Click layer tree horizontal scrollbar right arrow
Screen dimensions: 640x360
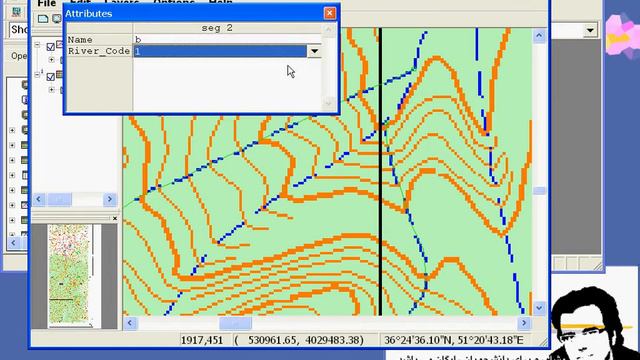click(x=109, y=199)
